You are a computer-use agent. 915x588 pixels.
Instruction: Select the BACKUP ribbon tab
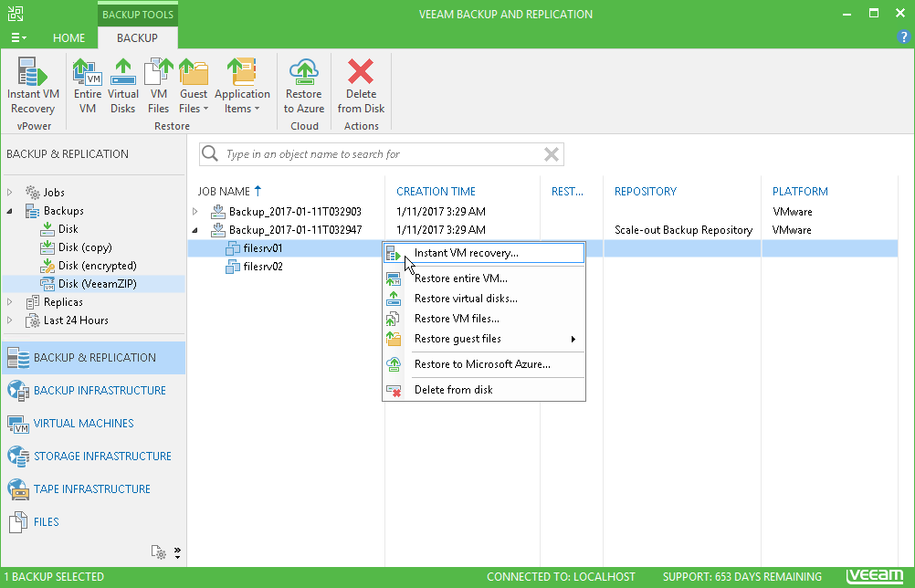[137, 38]
